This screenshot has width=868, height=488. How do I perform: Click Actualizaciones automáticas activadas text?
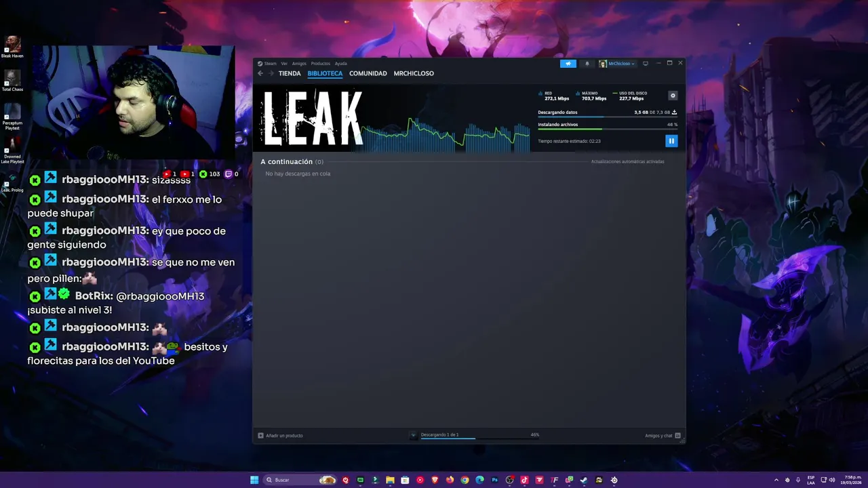tap(627, 161)
